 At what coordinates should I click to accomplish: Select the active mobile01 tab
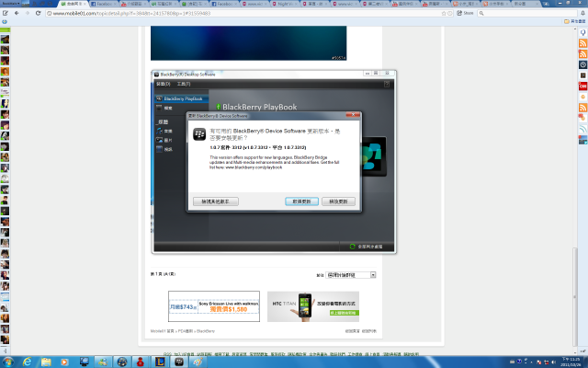click(73, 4)
